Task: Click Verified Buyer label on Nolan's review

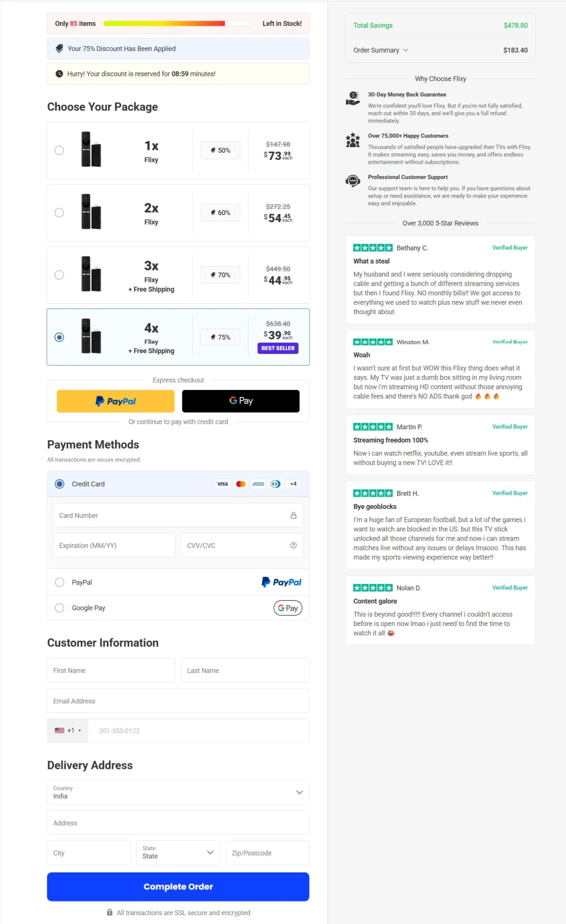Action: [x=510, y=588]
